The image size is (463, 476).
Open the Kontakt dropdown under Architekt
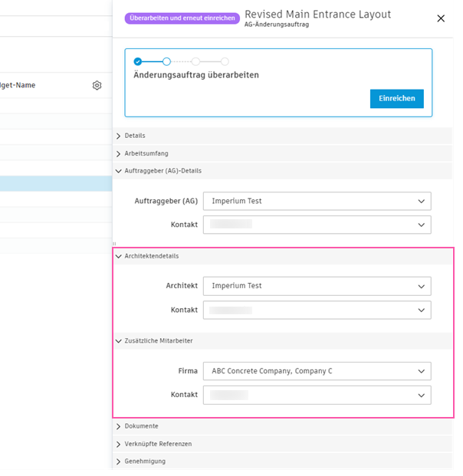coord(317,310)
